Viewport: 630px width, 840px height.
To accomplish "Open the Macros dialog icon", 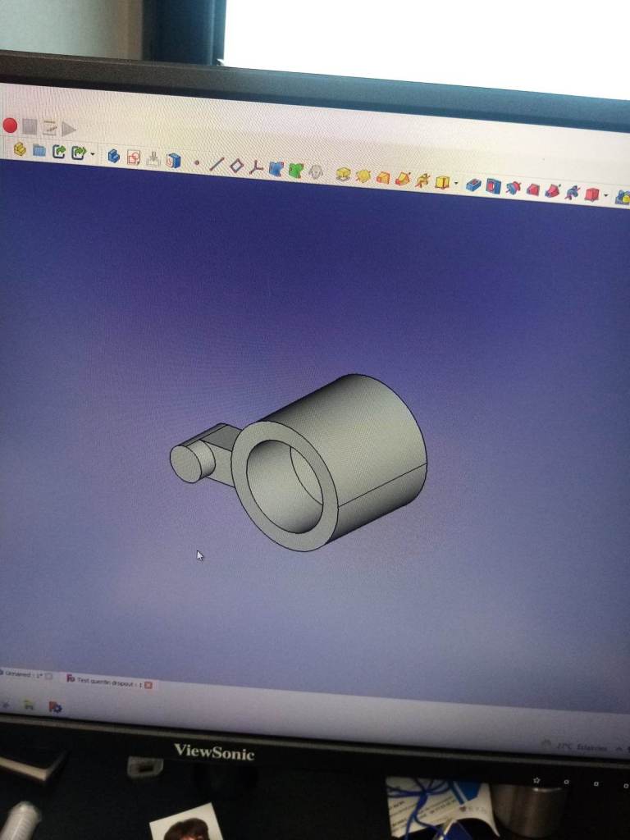I will (49, 128).
